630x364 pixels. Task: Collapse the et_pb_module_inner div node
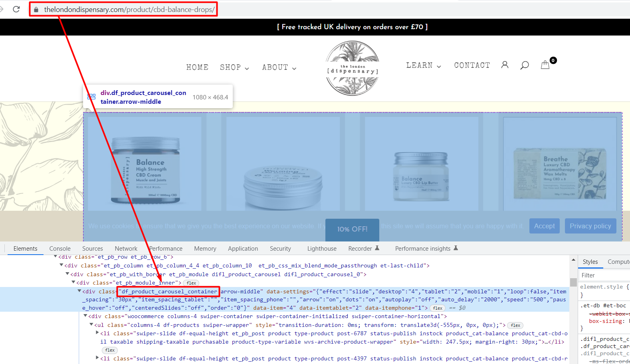73,282
